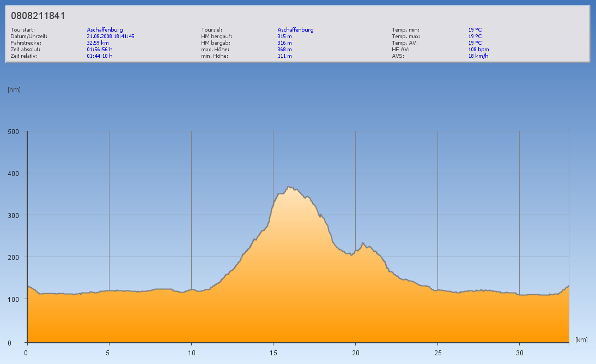Viewport: 596px width, 364px height.
Task: Click the HF AV value 108 bpm
Action: (x=478, y=49)
